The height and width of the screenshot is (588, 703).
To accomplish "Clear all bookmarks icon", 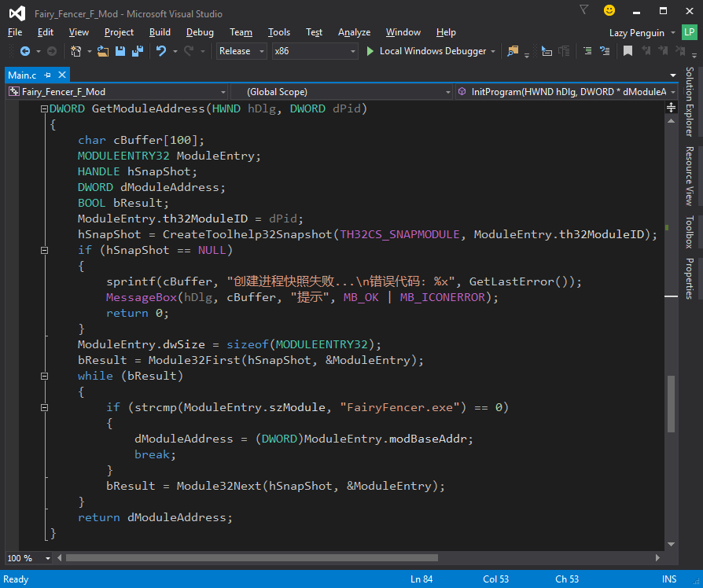I will [x=679, y=51].
